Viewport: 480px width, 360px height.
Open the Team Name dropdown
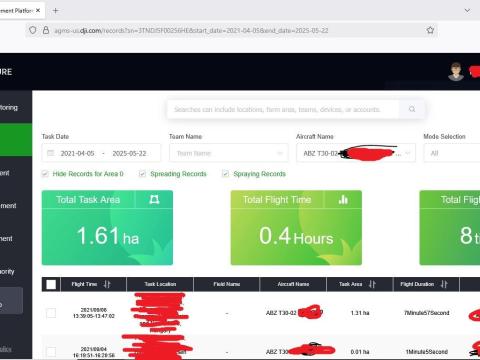coord(229,153)
